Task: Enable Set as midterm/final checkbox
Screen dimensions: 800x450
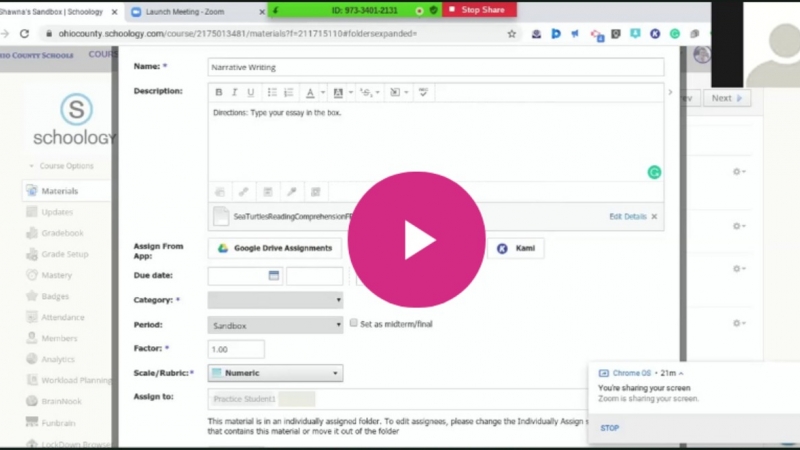Action: (354, 324)
